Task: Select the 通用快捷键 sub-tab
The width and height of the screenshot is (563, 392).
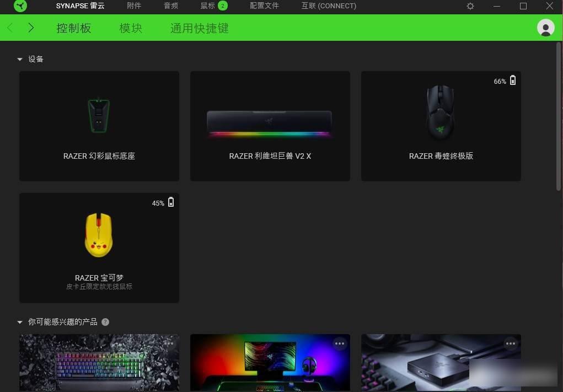Action: pos(199,28)
